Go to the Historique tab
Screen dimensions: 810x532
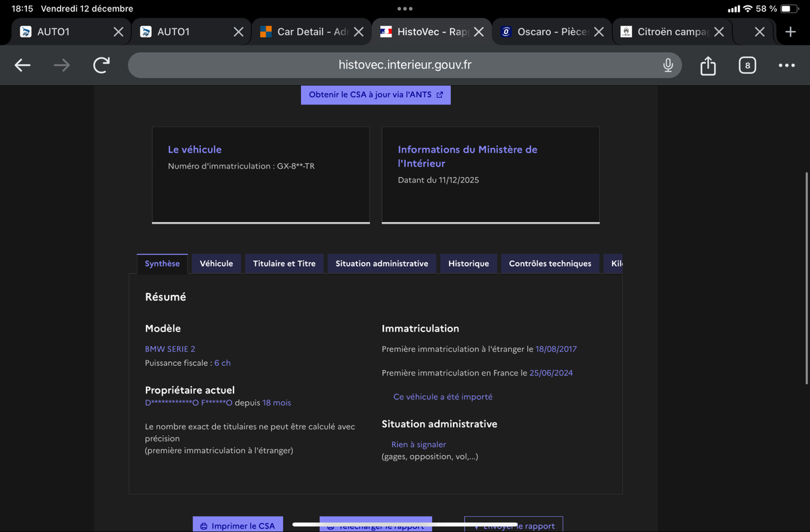click(x=468, y=263)
